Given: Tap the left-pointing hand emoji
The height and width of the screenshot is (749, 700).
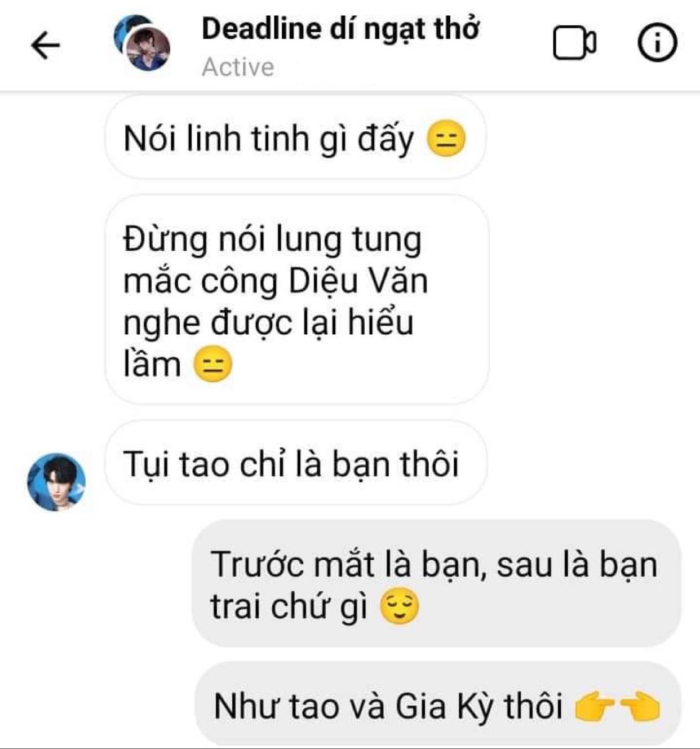Looking at the screenshot, I should pos(639,707).
